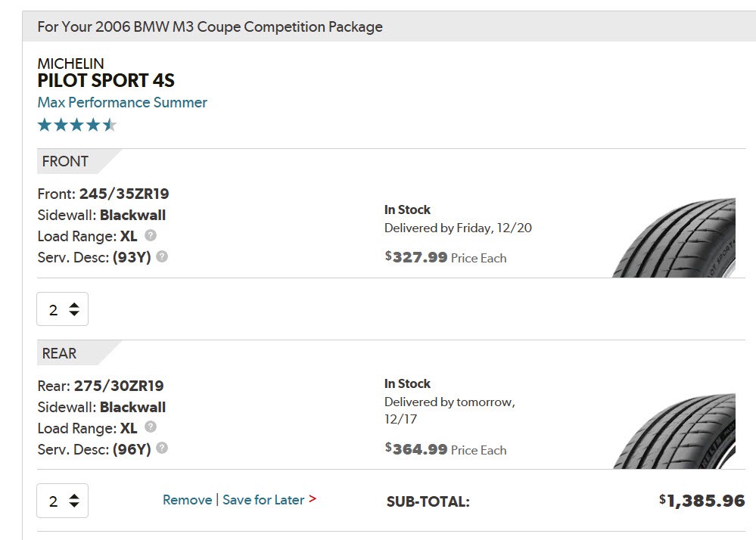Select the MICHELIN brand name
Image resolution: width=756 pixels, height=540 pixels.
71,64
